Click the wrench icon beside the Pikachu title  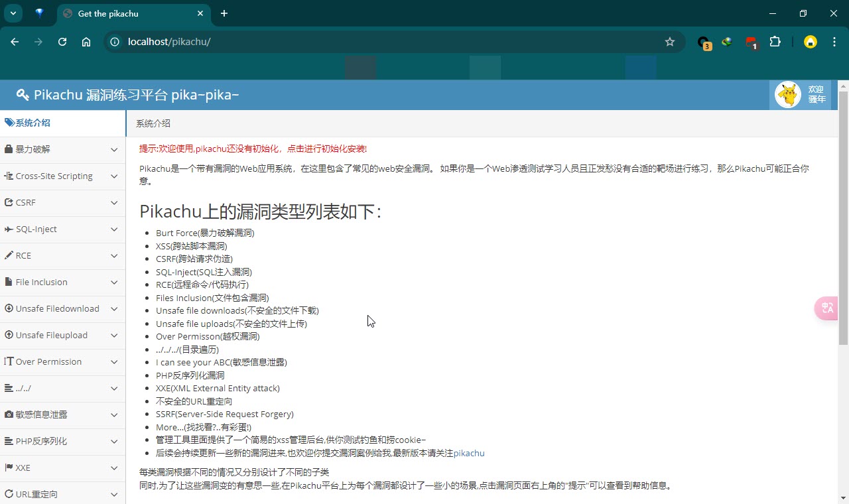click(x=22, y=94)
